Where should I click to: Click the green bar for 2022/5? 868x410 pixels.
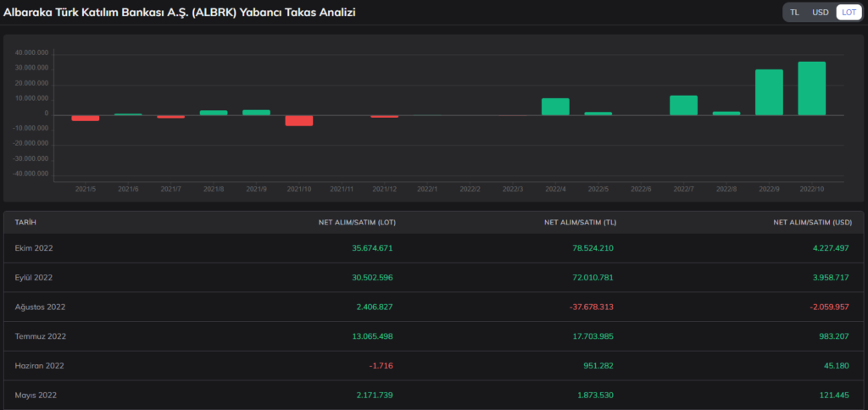[598, 114]
